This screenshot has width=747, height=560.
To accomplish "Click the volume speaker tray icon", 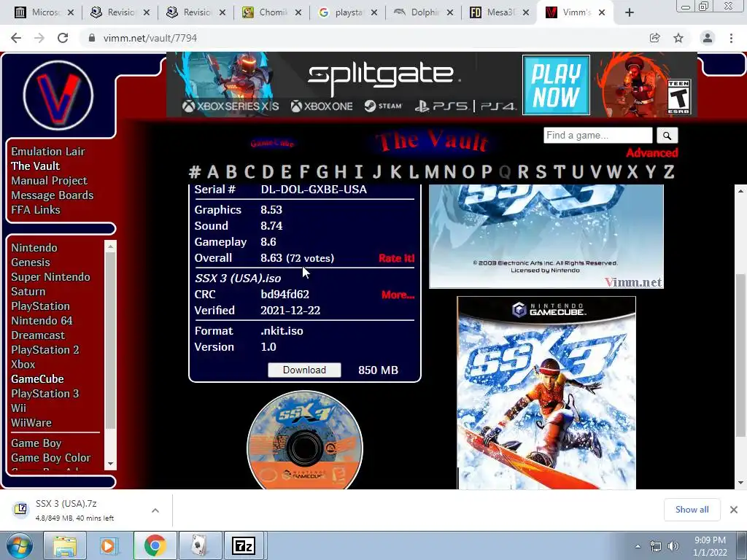I will pos(673,546).
